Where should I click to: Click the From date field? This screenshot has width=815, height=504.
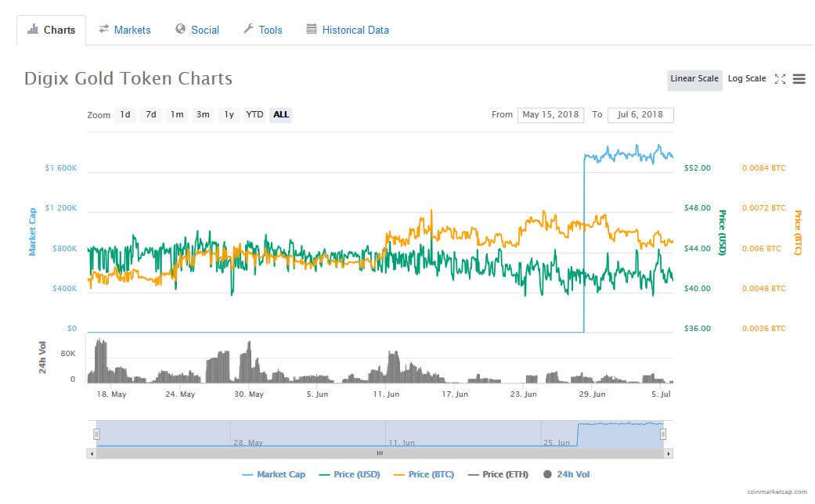550,115
